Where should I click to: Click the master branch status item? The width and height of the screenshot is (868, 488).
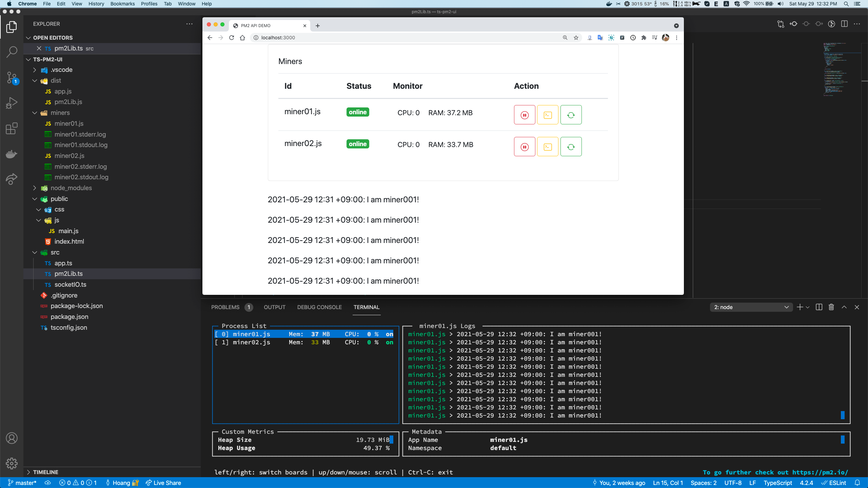coord(22,483)
